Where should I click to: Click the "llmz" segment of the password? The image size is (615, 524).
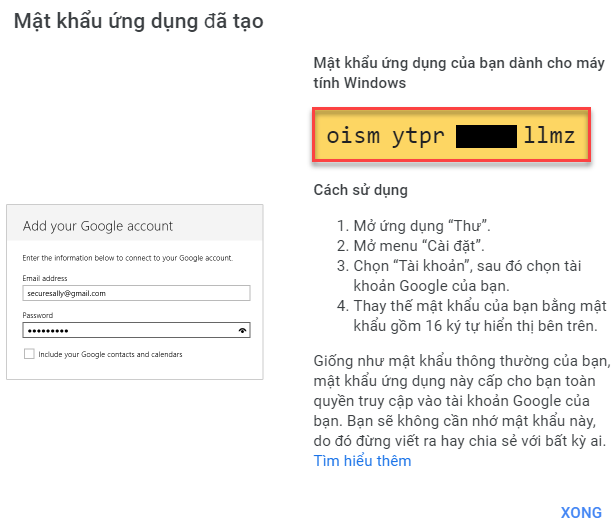(x=550, y=136)
